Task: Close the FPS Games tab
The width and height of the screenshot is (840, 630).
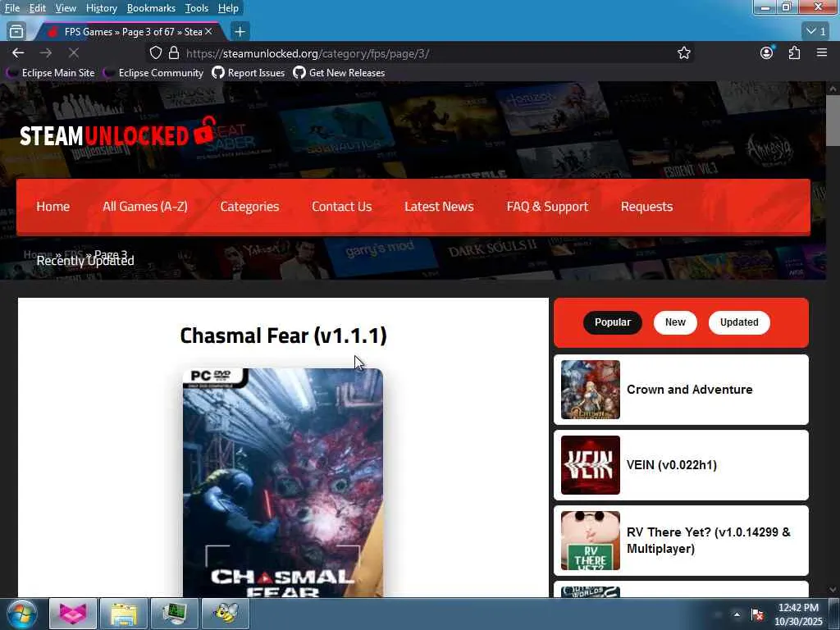Action: [208, 32]
